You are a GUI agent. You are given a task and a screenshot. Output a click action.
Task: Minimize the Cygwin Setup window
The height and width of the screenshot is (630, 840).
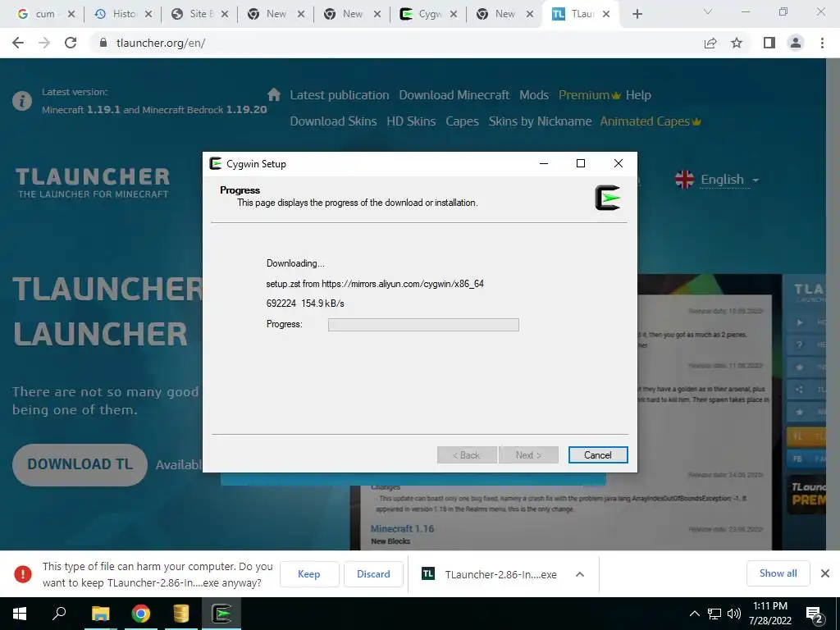[x=544, y=163]
